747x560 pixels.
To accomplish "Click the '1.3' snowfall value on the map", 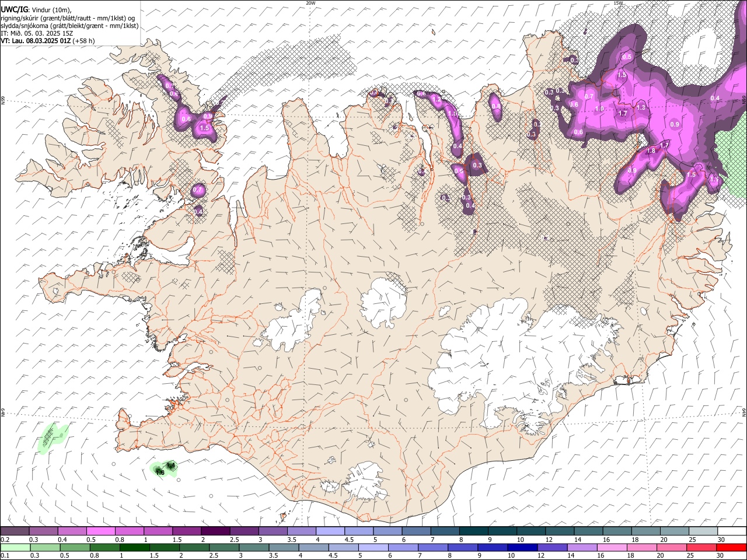I will click(x=641, y=107).
